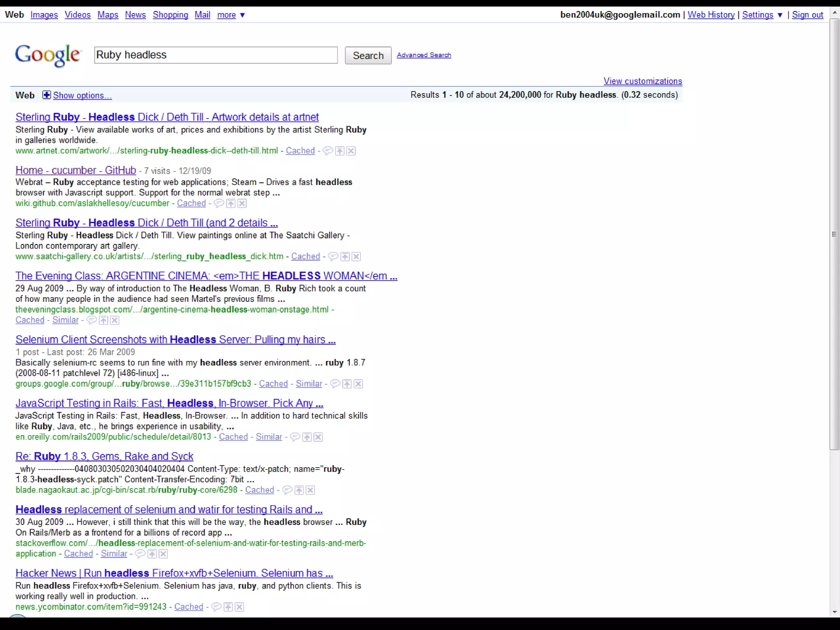This screenshot has width=840, height=630.
Task: Comment on the Stack Overflow headless result
Action: pyautogui.click(x=140, y=554)
